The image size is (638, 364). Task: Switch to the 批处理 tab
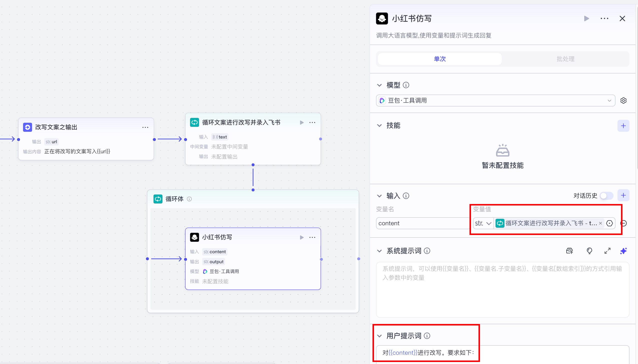coord(565,59)
